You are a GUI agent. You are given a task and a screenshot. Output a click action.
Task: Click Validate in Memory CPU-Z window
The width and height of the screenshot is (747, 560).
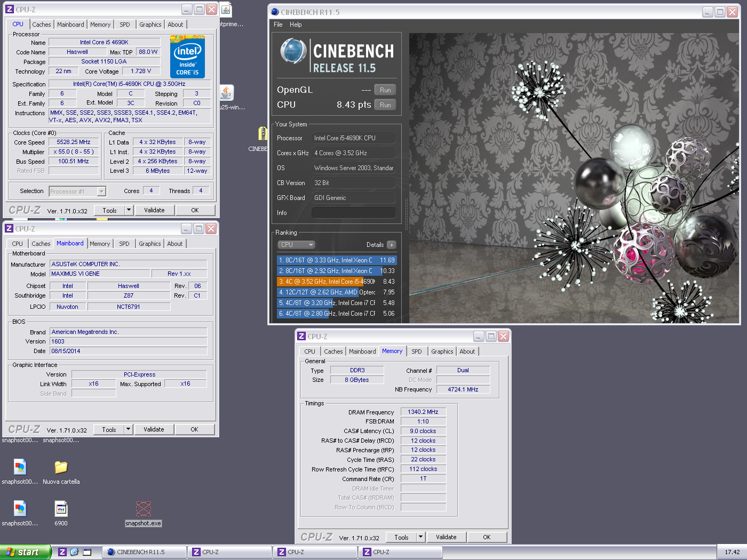click(x=446, y=537)
